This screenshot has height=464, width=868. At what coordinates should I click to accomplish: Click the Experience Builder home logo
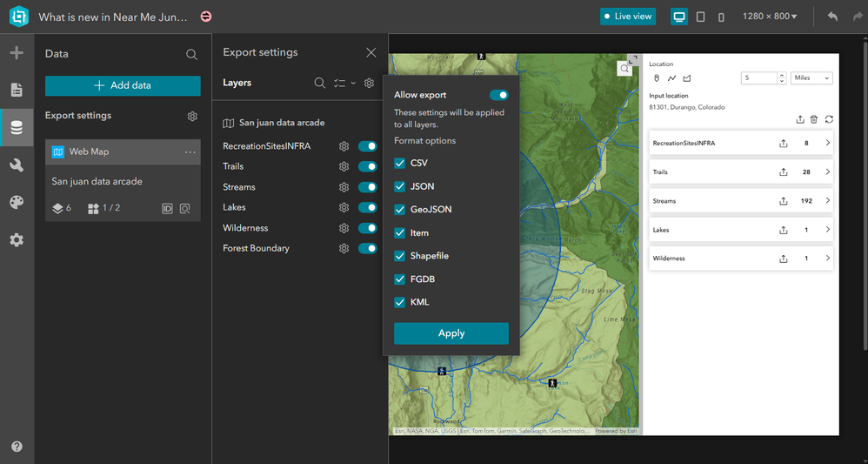tap(18, 16)
